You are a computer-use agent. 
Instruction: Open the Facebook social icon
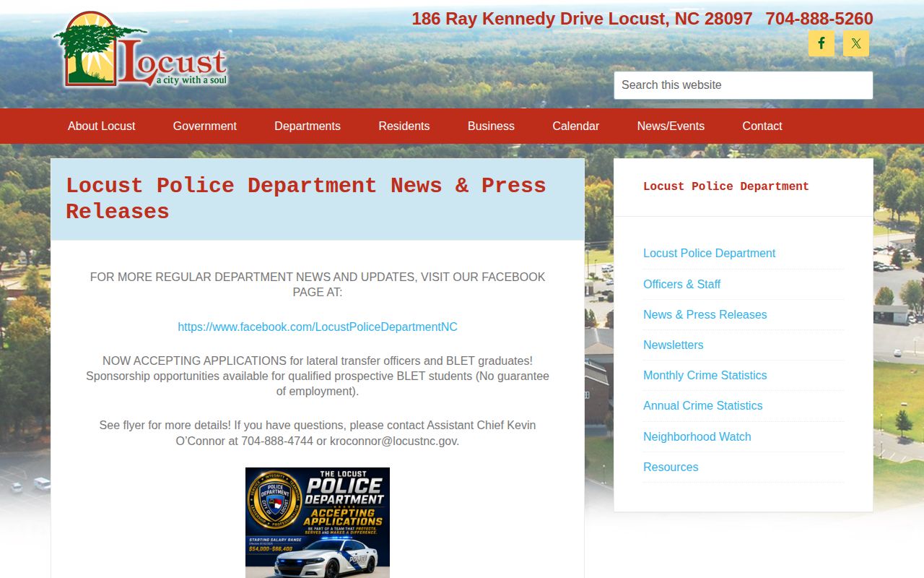821,43
